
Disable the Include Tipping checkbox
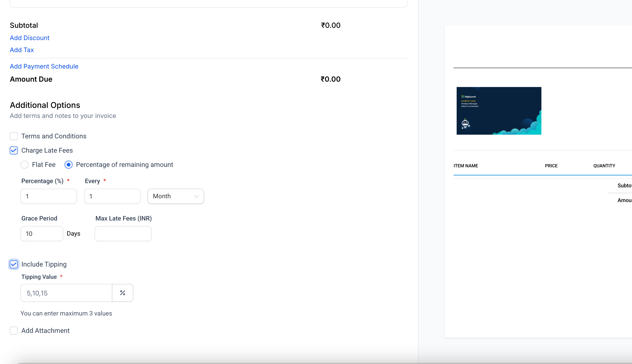click(x=14, y=264)
